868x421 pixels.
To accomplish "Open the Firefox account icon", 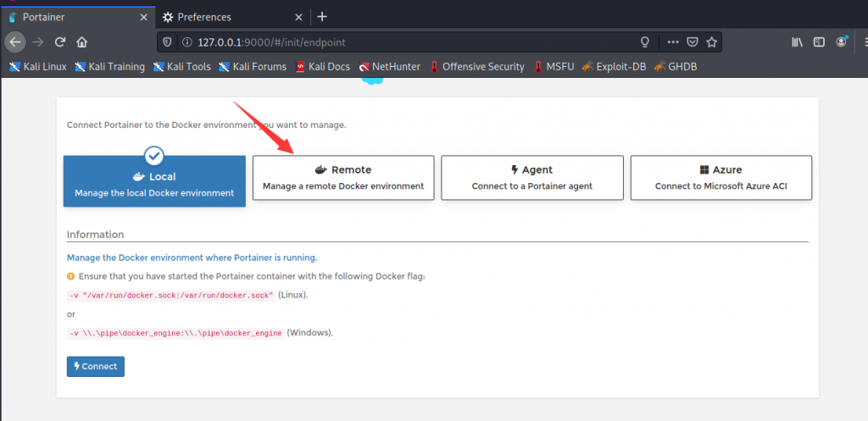I will pyautogui.click(x=842, y=42).
